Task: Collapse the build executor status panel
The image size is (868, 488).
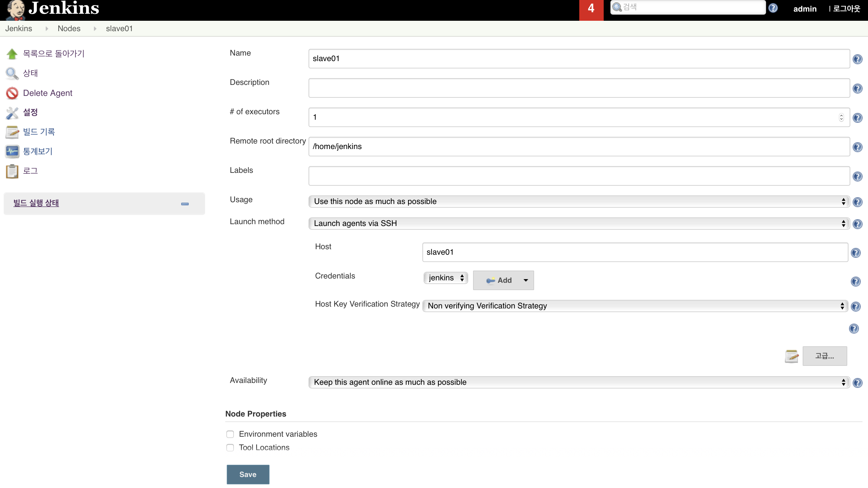Action: [x=185, y=204]
